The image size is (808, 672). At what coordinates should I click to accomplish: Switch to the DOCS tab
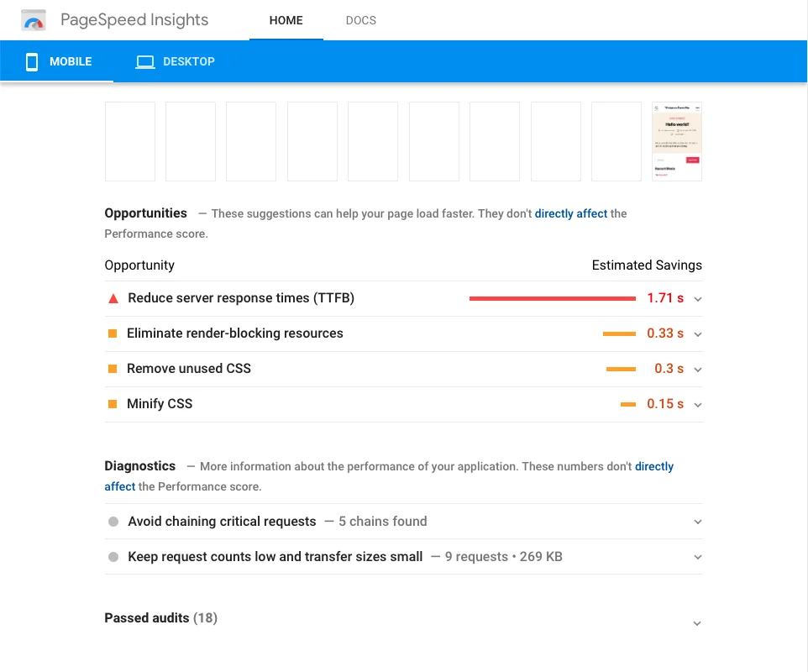pos(360,20)
